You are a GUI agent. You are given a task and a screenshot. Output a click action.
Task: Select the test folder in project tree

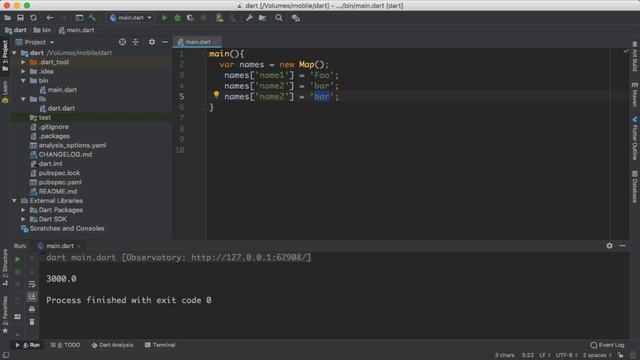[40, 118]
